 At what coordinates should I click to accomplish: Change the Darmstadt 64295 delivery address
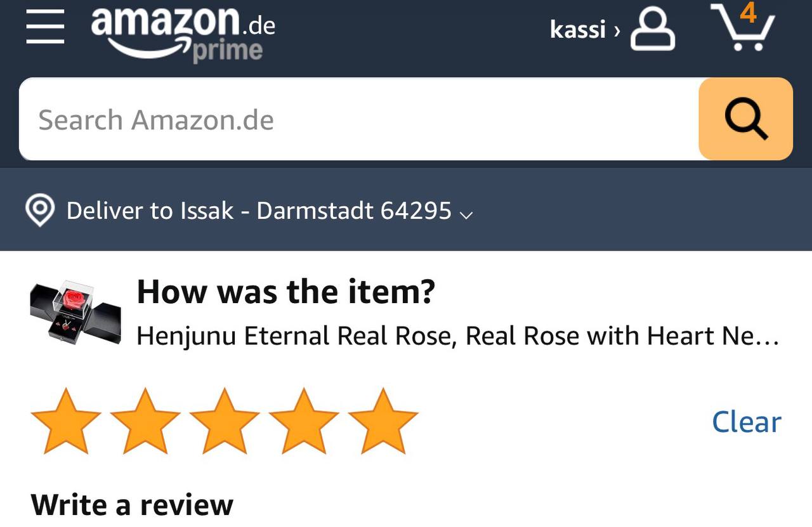(x=354, y=211)
